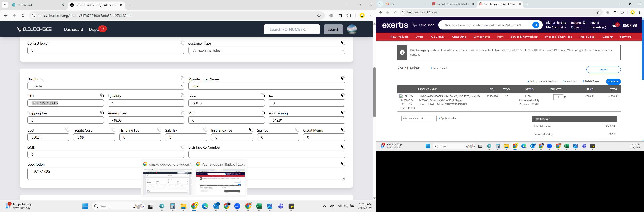
Task: Show hidden system tray icons
Action: (x=324, y=206)
